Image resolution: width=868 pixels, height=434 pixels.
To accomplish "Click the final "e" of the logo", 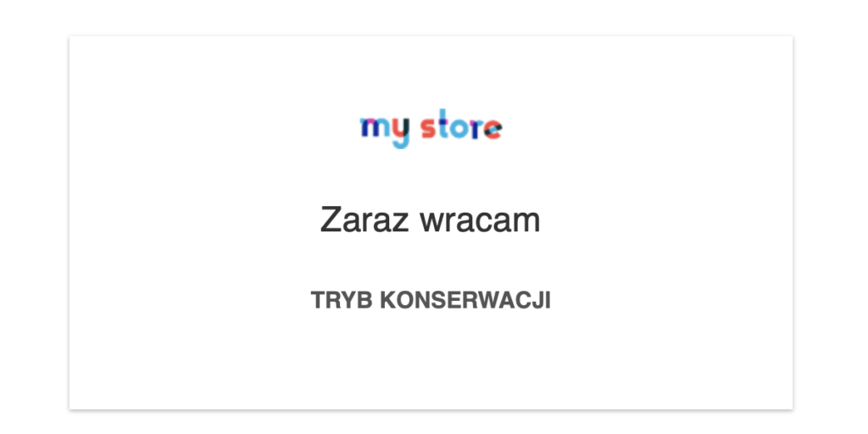I will [x=493, y=130].
